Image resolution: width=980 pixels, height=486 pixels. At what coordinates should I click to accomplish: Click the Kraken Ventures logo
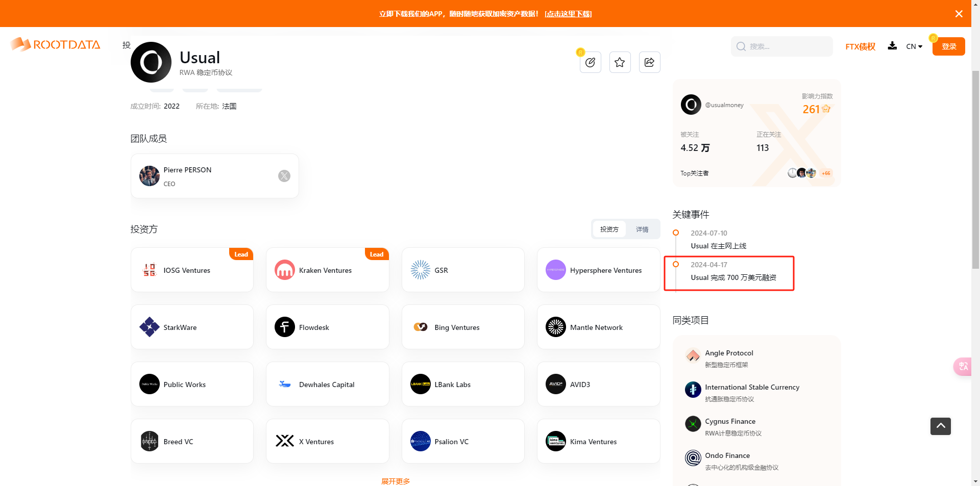click(x=285, y=270)
